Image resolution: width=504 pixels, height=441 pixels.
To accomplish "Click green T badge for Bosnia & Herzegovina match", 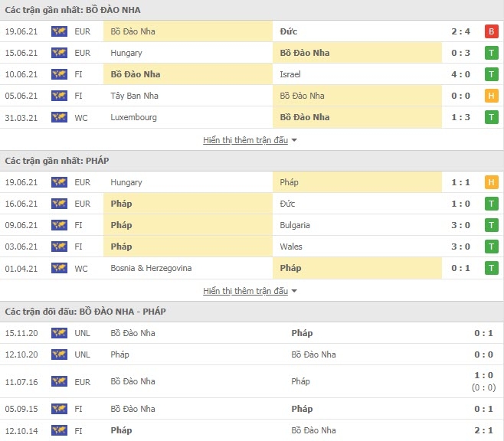I will point(491,268).
